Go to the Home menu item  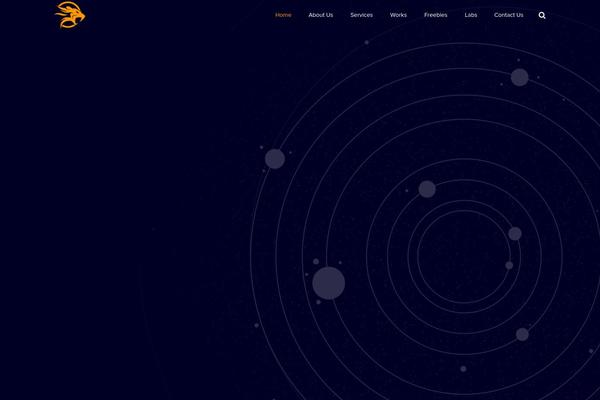point(283,15)
